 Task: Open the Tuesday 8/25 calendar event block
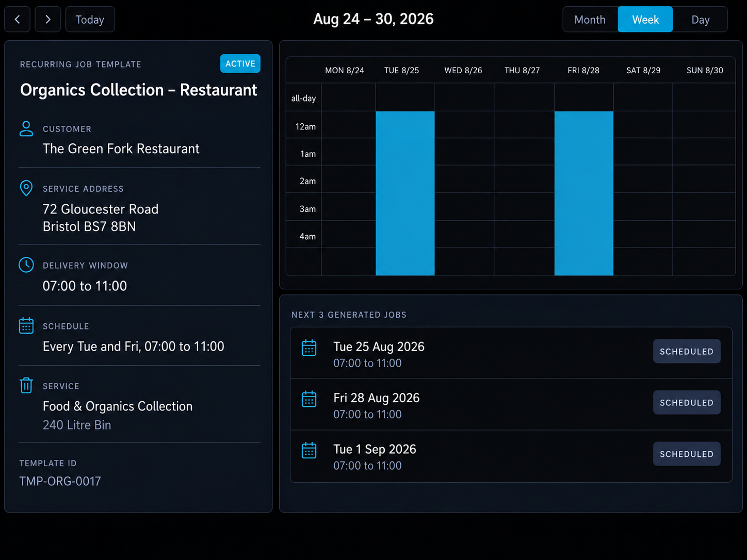pyautogui.click(x=405, y=193)
